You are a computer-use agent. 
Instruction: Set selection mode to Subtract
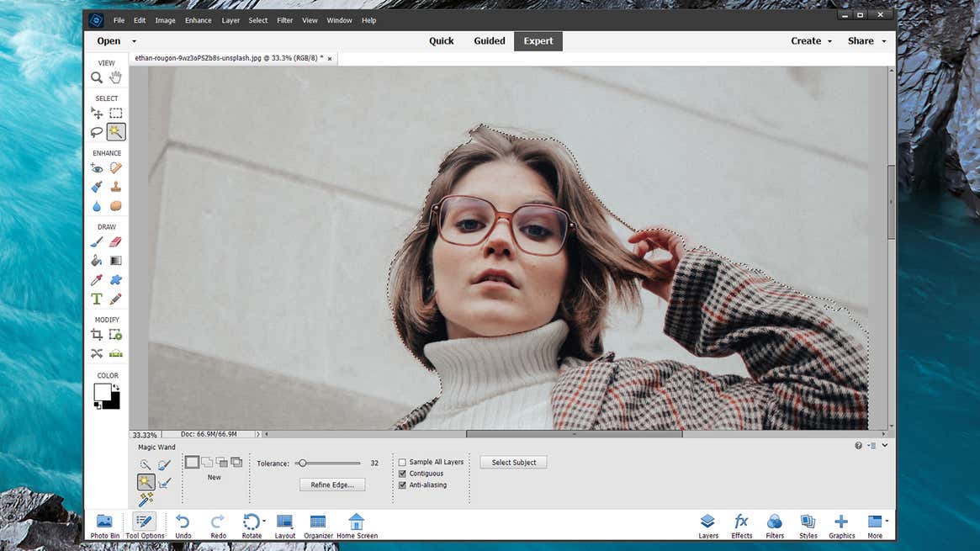coord(221,463)
